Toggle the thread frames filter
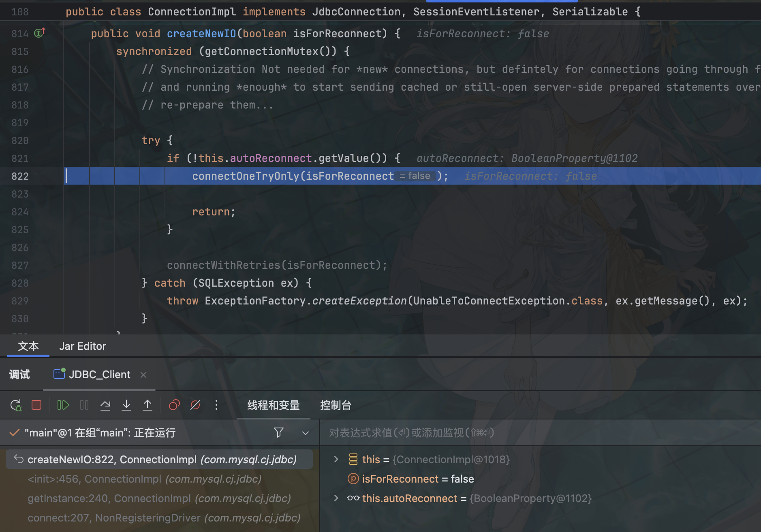 tap(279, 432)
